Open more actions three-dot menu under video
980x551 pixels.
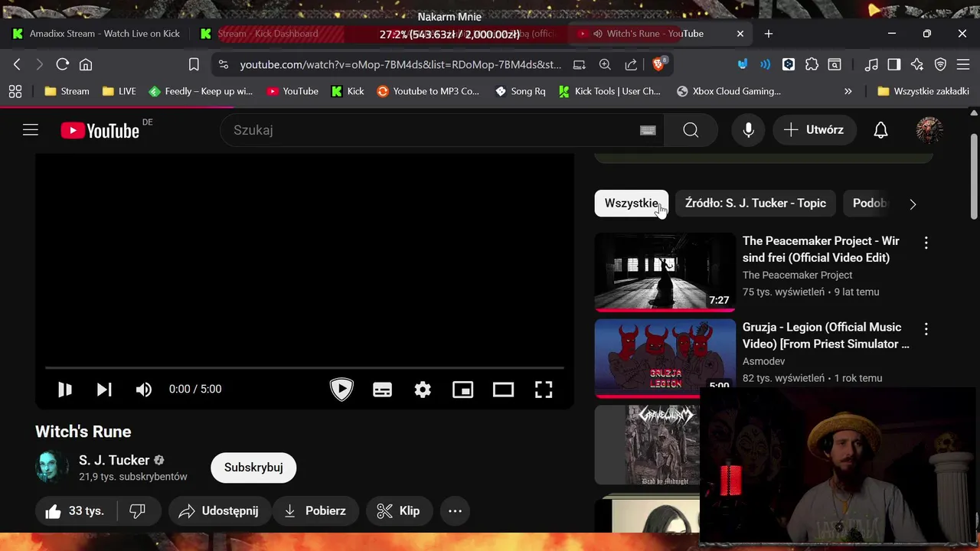tap(455, 511)
